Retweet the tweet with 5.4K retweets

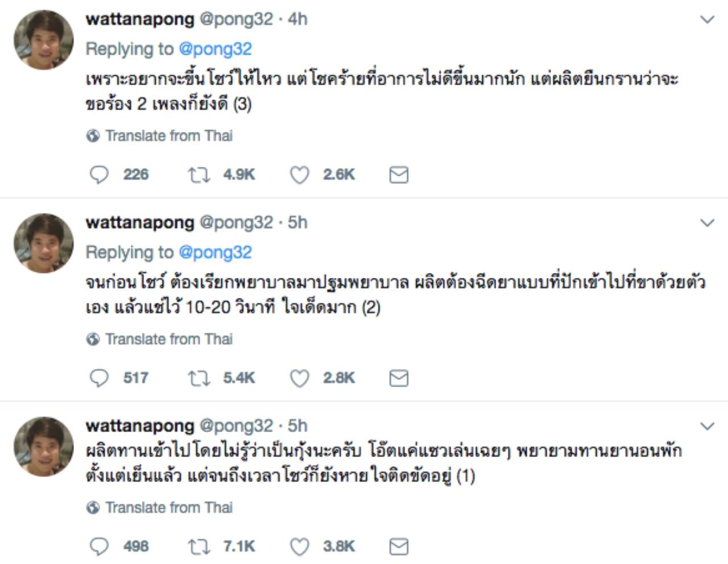[x=199, y=378]
